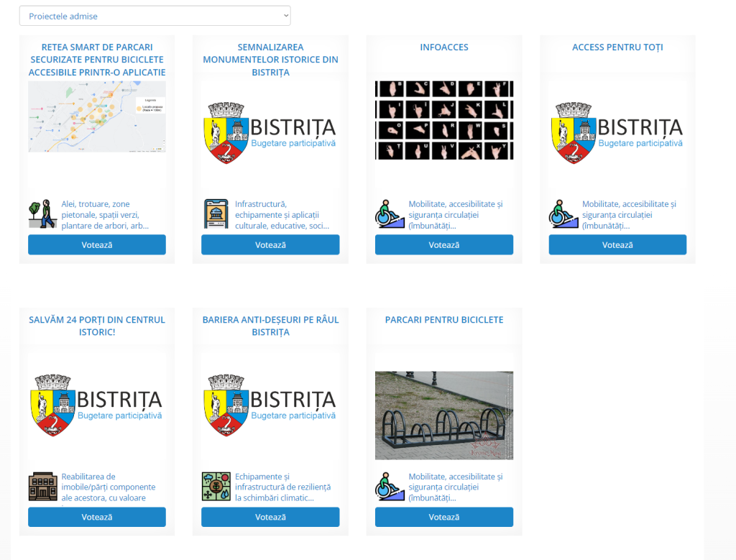Open the 'BARIERA ANTI-DEȘEURI PE RÂUL BISTRIȚA' title
Image resolution: width=736 pixels, height=560 pixels.
click(270, 326)
